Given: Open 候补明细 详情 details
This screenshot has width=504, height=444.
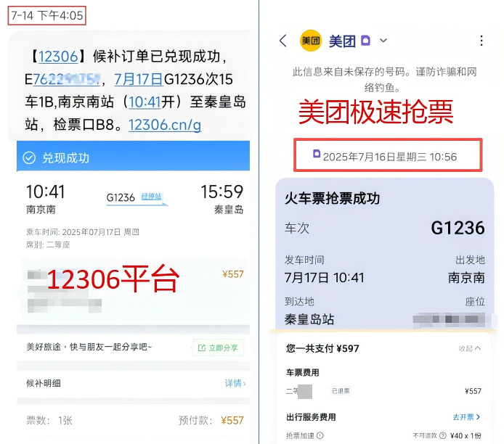Looking at the screenshot, I should pos(235,383).
